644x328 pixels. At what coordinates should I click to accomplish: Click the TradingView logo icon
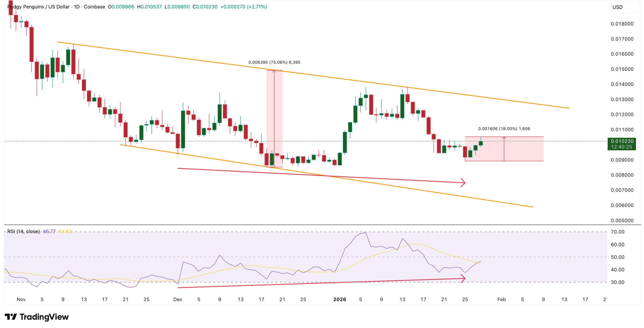pos(11,317)
